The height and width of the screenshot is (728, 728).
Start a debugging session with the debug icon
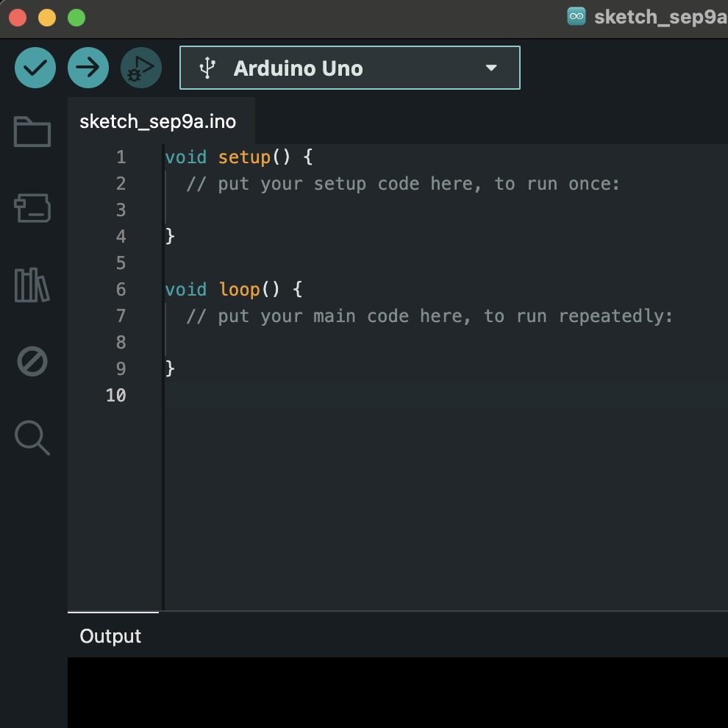(x=140, y=67)
